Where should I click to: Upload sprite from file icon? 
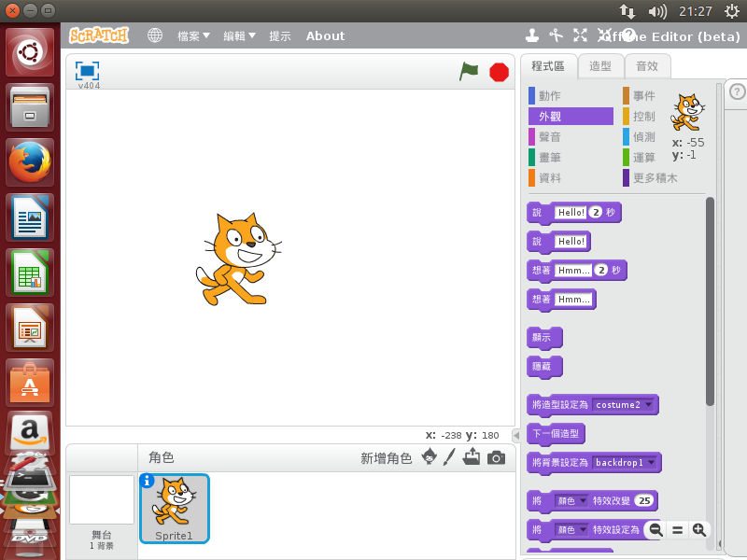pyautogui.click(x=472, y=456)
